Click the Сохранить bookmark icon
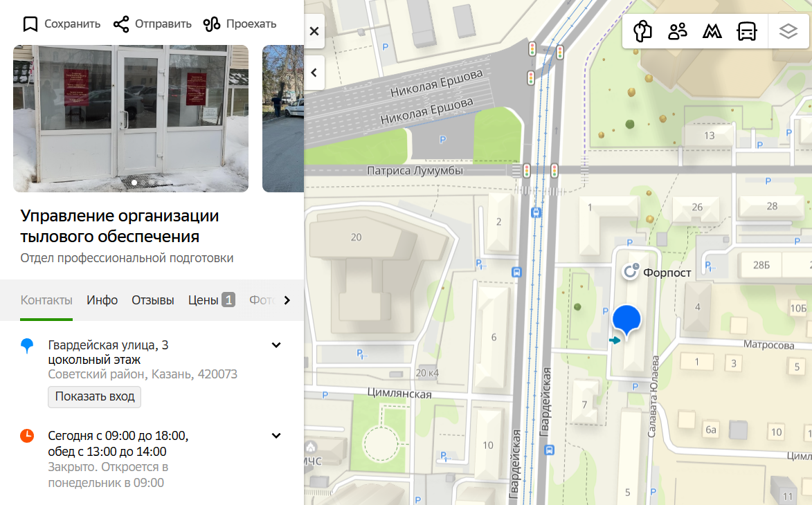The image size is (812, 505). 30,24
